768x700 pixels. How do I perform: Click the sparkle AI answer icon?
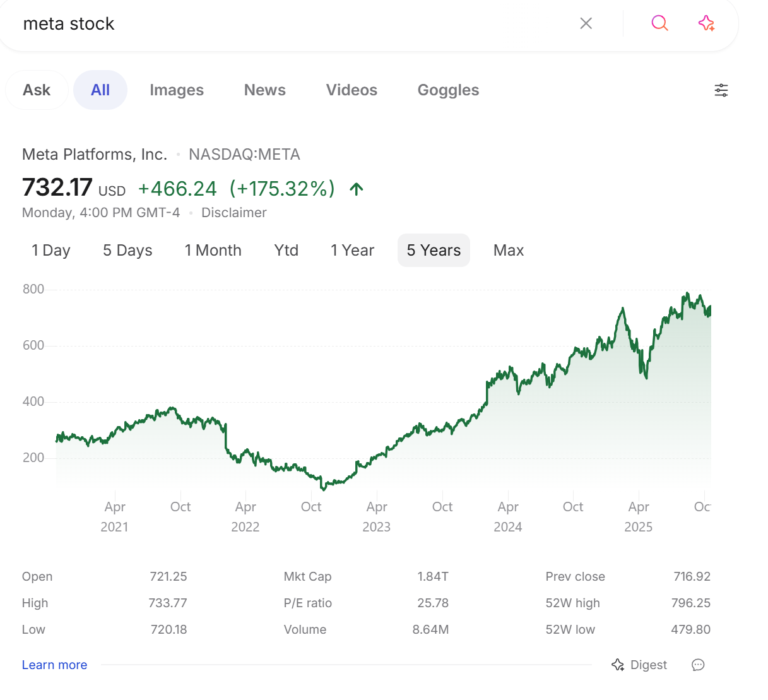click(x=706, y=23)
